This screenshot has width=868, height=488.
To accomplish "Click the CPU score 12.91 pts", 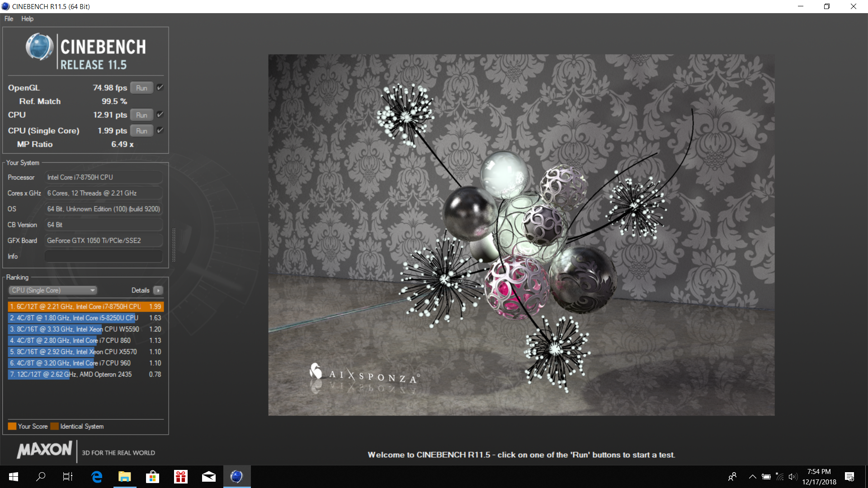I will 110,115.
